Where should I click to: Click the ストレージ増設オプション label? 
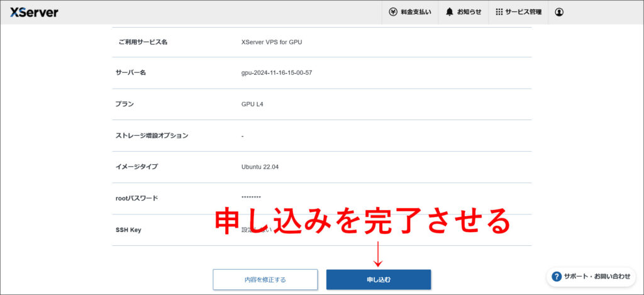click(x=152, y=136)
